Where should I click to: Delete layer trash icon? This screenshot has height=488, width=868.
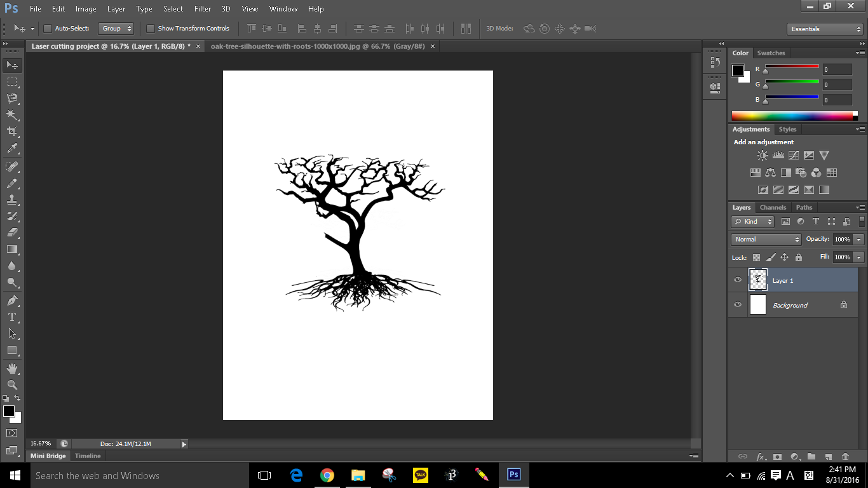click(x=845, y=456)
